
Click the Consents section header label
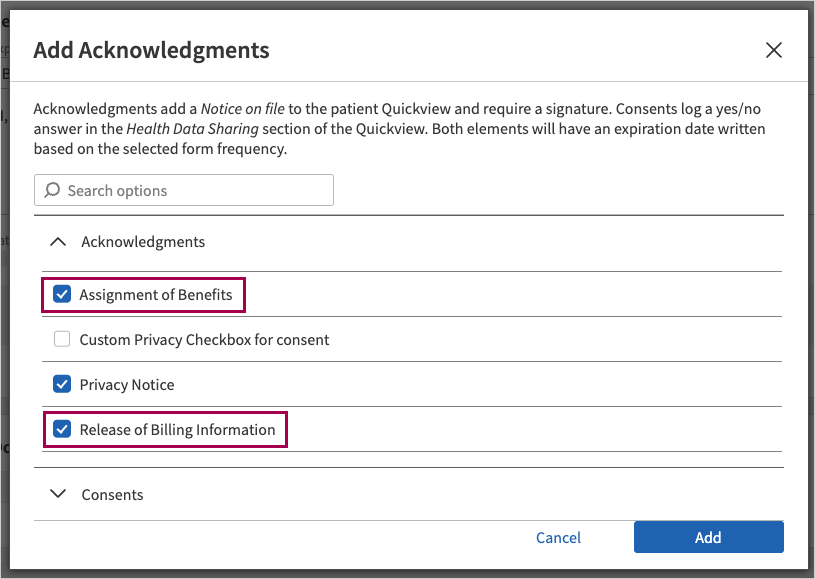[112, 495]
